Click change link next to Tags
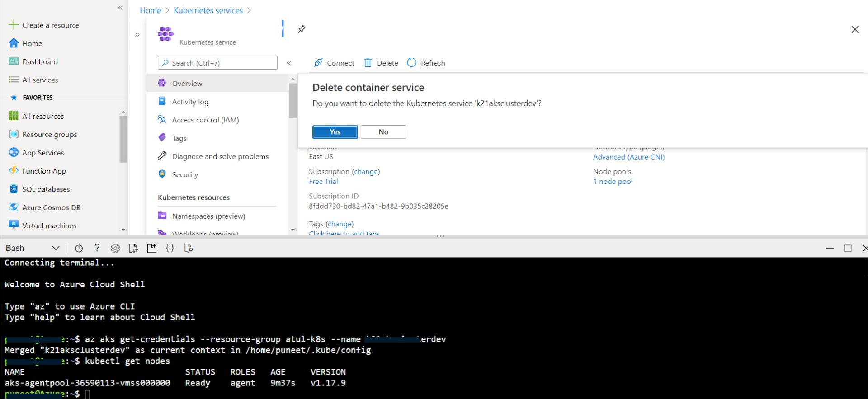The height and width of the screenshot is (399, 868). [x=340, y=224]
